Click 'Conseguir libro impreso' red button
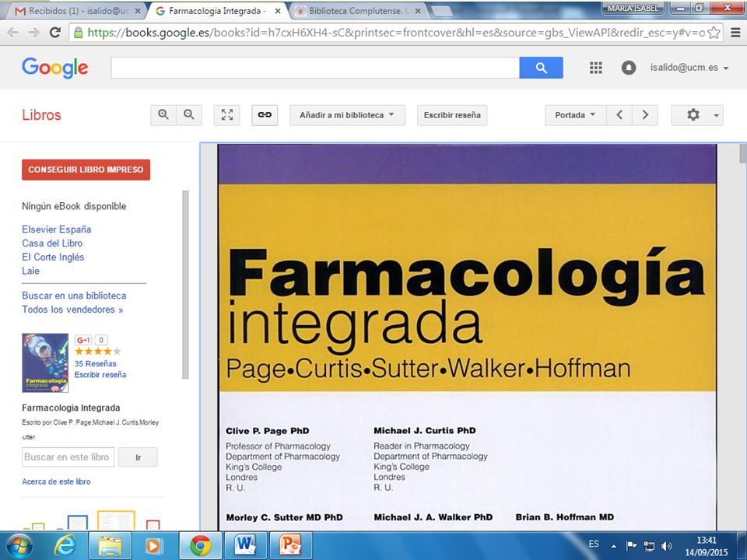Screen dimensions: 747x560 tap(86, 170)
